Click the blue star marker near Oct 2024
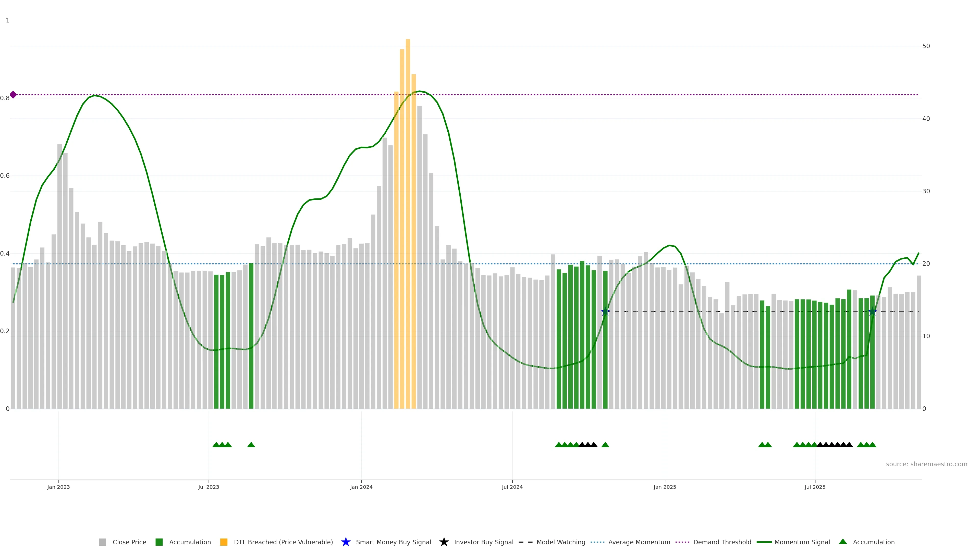Image resolution: width=980 pixels, height=551 pixels. point(605,311)
